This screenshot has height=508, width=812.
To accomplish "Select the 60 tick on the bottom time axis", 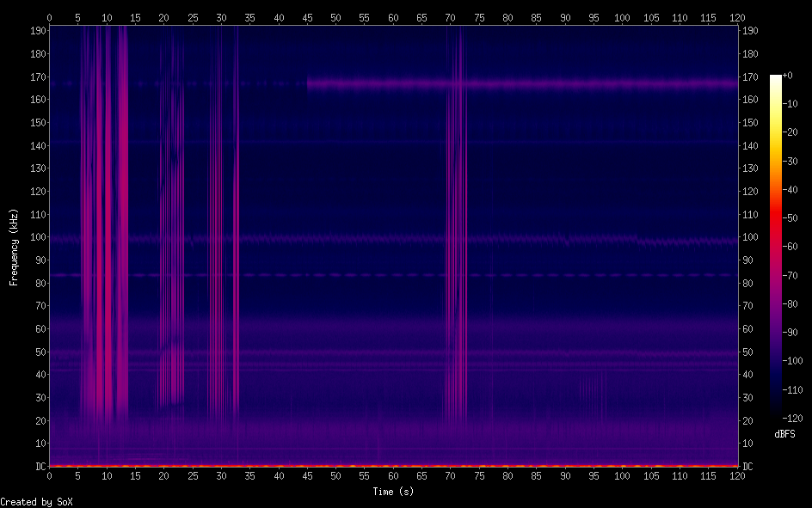I will 393,475.
